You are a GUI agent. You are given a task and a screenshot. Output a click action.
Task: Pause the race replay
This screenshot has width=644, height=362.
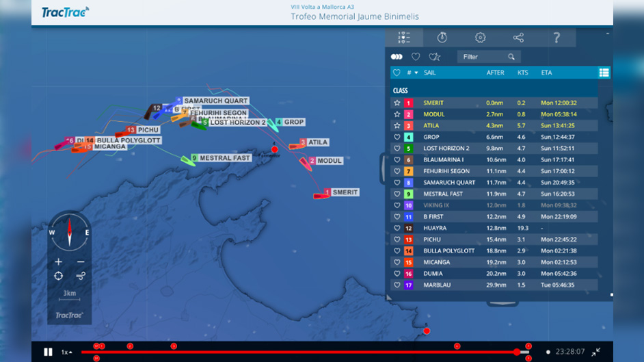click(x=48, y=352)
